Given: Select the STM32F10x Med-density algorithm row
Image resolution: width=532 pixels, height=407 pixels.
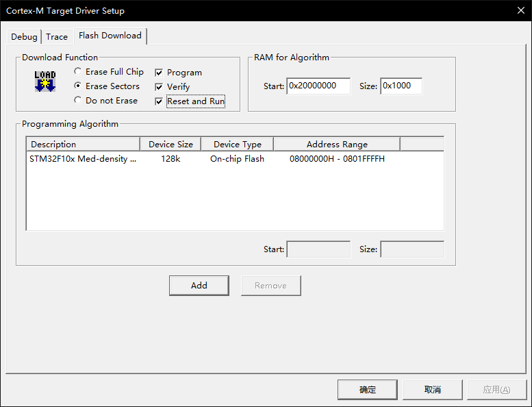Looking at the screenshot, I should point(235,159).
